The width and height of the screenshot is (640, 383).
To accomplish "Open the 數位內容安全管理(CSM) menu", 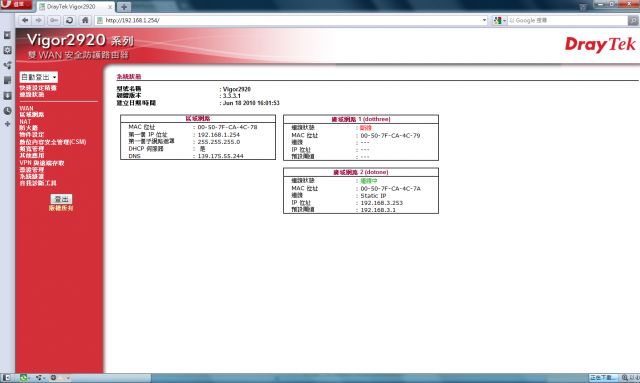I will pyautogui.click(x=53, y=142).
